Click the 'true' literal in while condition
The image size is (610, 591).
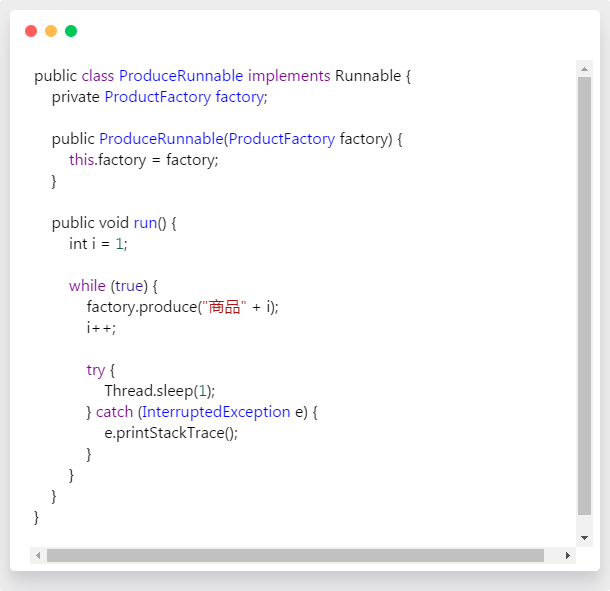coord(129,286)
